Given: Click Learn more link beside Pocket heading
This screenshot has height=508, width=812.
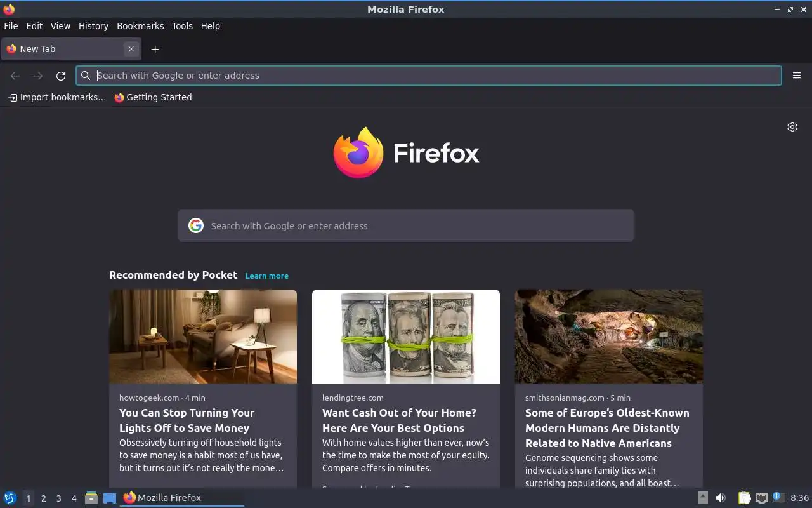Looking at the screenshot, I should pos(267,276).
